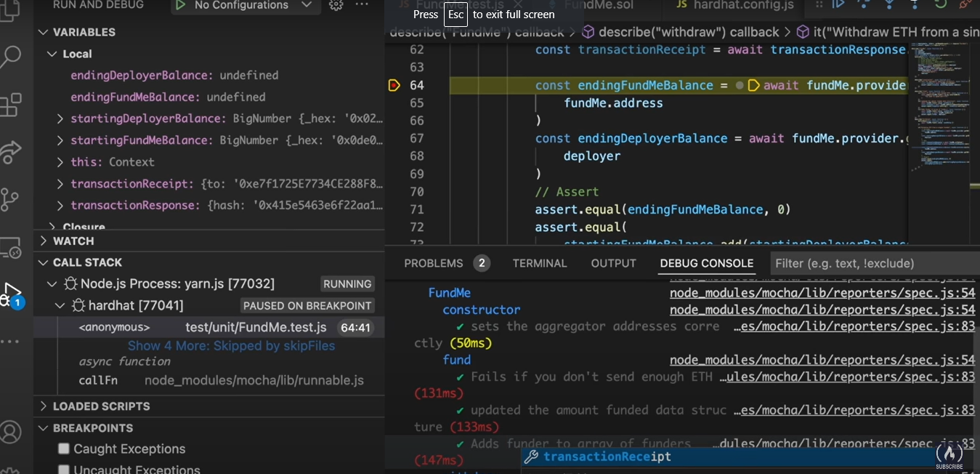Click breakpoint glyph at line 64
Viewport: 980px width, 474px height.
click(x=394, y=85)
